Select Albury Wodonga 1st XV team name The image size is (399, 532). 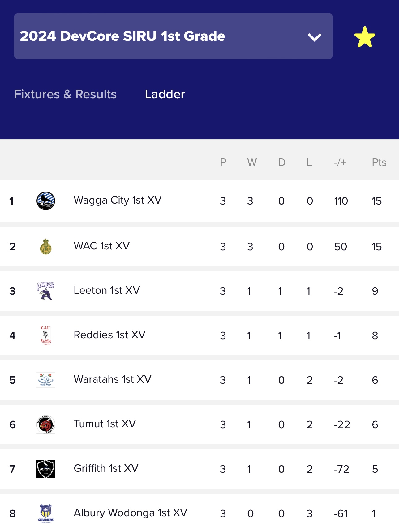tap(131, 513)
